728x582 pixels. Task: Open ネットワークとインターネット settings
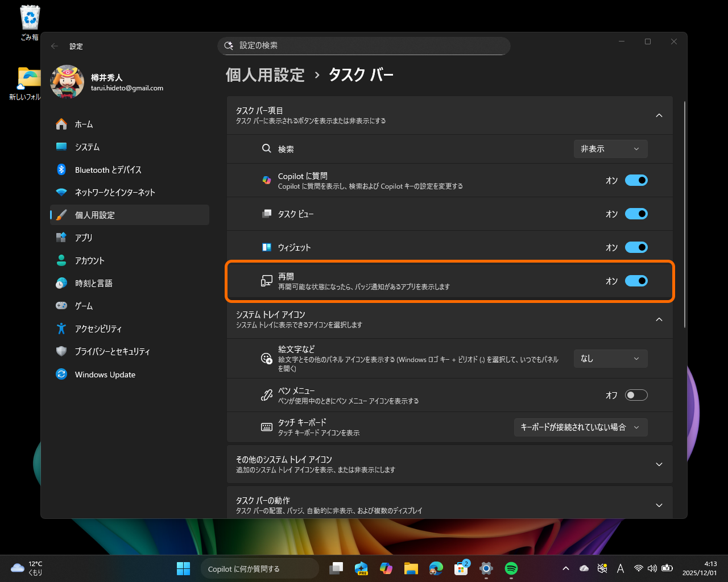pyautogui.click(x=130, y=192)
